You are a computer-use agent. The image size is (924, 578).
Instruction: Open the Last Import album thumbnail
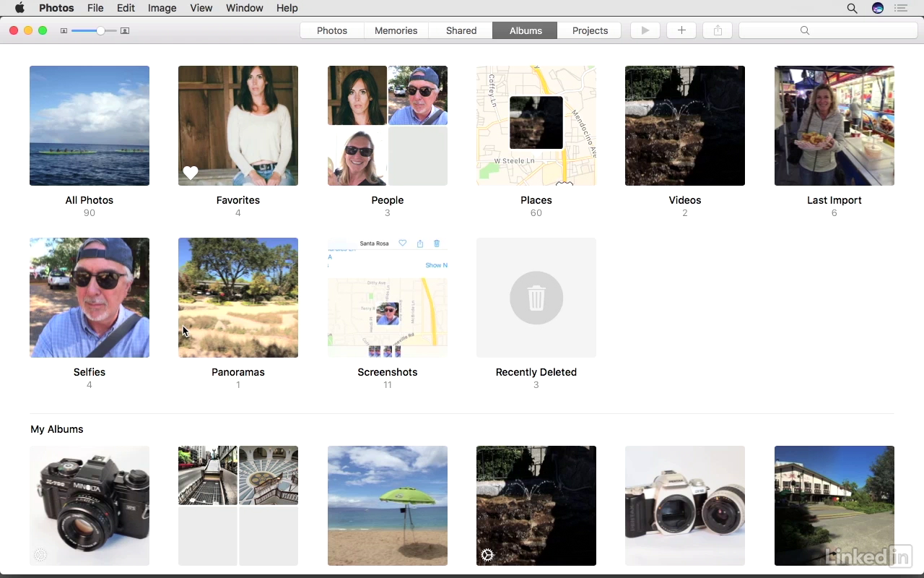point(834,126)
